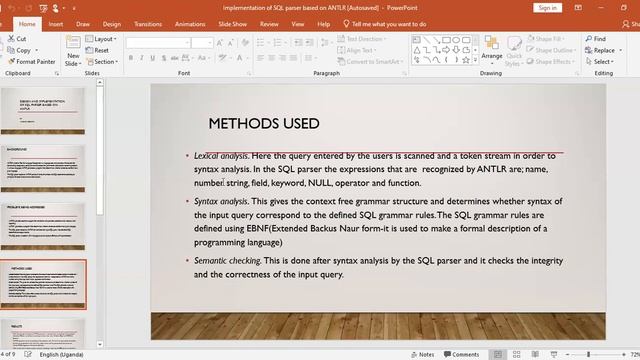Switch to Slide Sorter view

516,354
